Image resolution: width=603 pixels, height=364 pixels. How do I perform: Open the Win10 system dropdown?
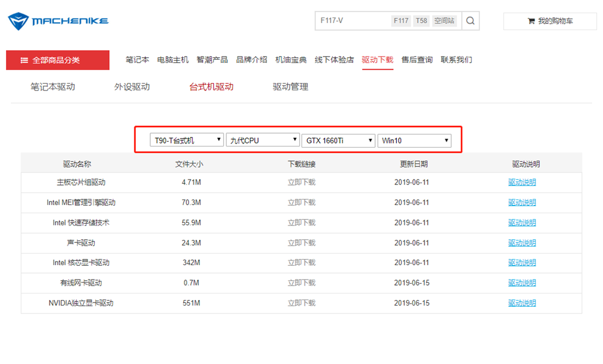(x=414, y=140)
